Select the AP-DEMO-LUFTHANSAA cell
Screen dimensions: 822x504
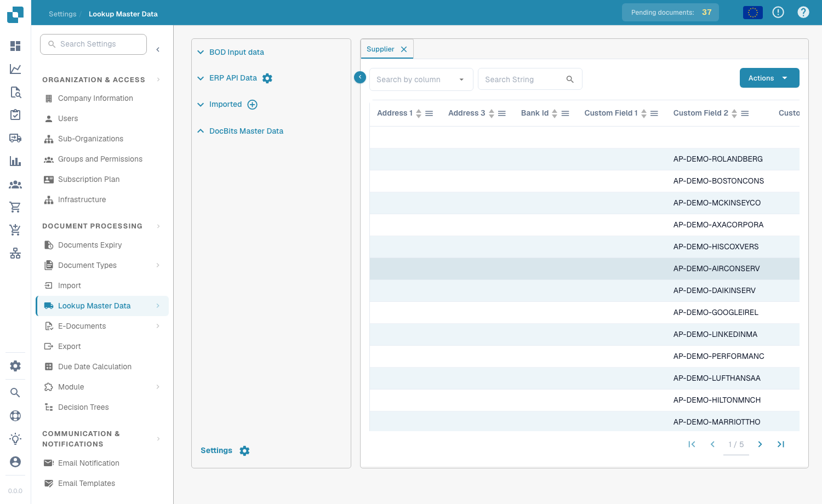coord(717,378)
